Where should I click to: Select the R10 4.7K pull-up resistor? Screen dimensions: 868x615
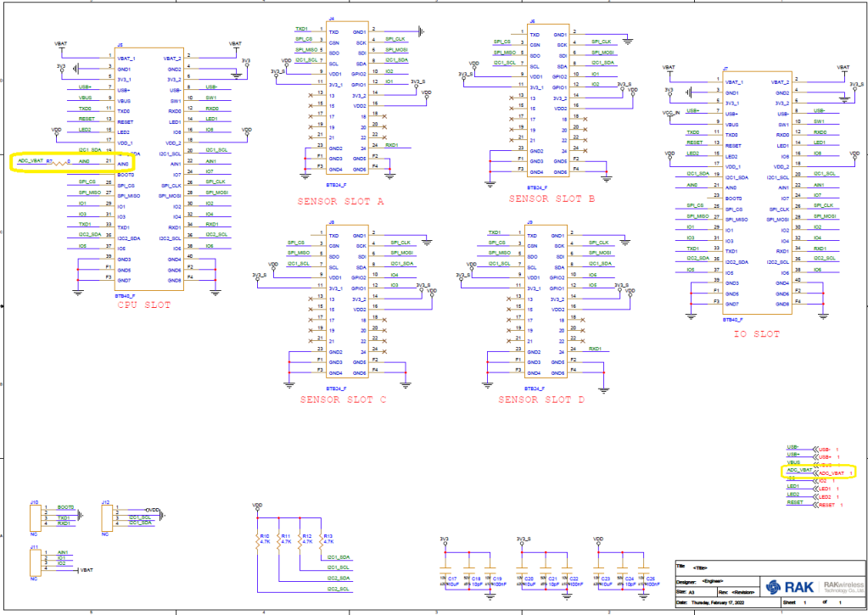click(257, 542)
